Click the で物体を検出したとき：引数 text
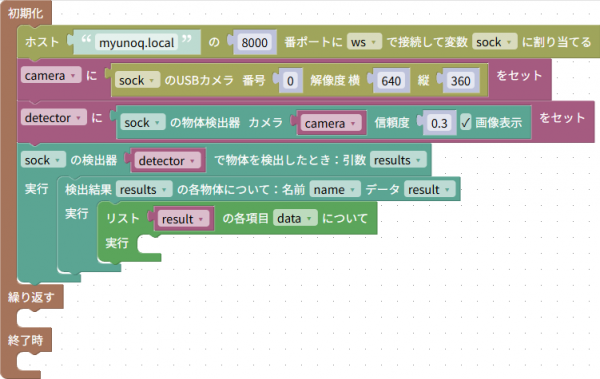 [290, 160]
